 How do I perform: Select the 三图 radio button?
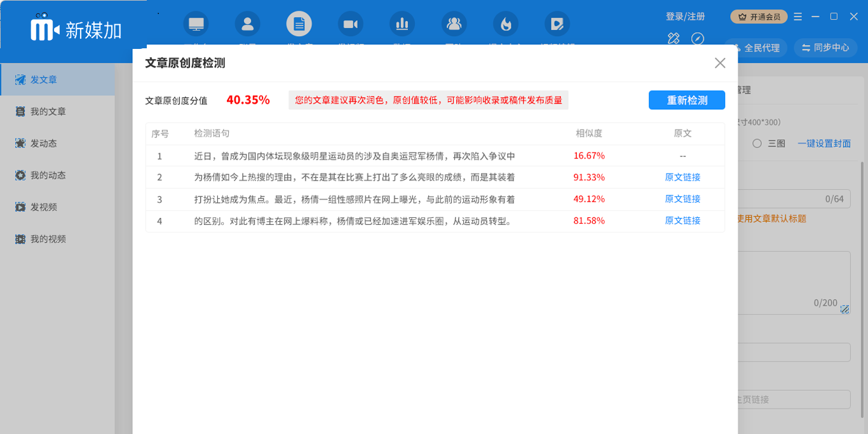click(757, 144)
